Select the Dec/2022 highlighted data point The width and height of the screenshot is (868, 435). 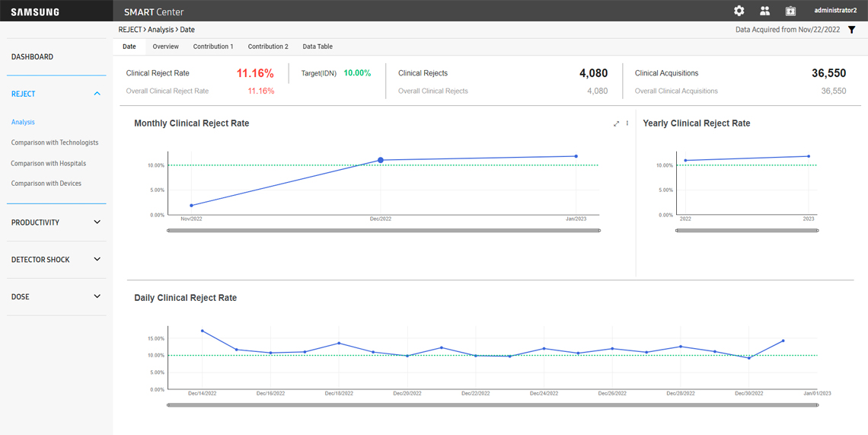381,160
